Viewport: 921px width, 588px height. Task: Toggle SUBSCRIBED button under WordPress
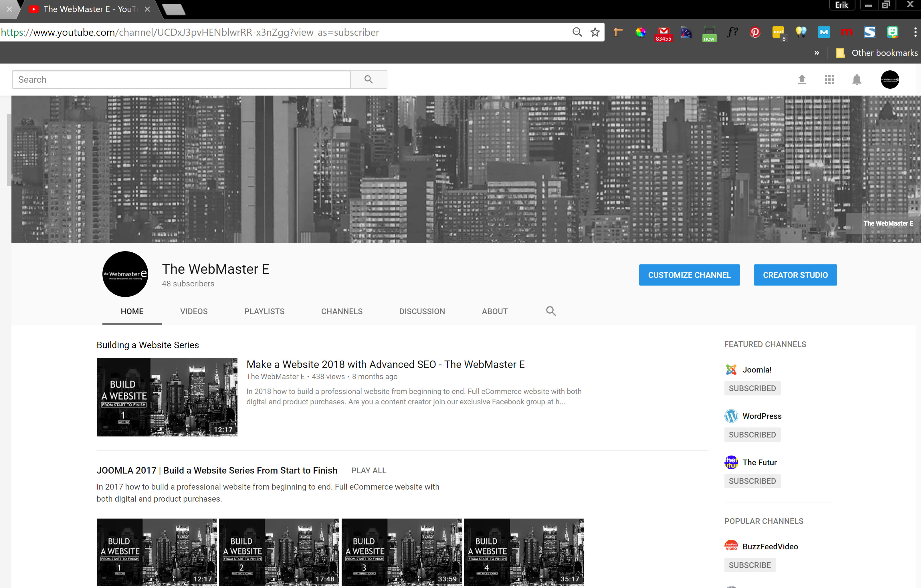coord(752,435)
